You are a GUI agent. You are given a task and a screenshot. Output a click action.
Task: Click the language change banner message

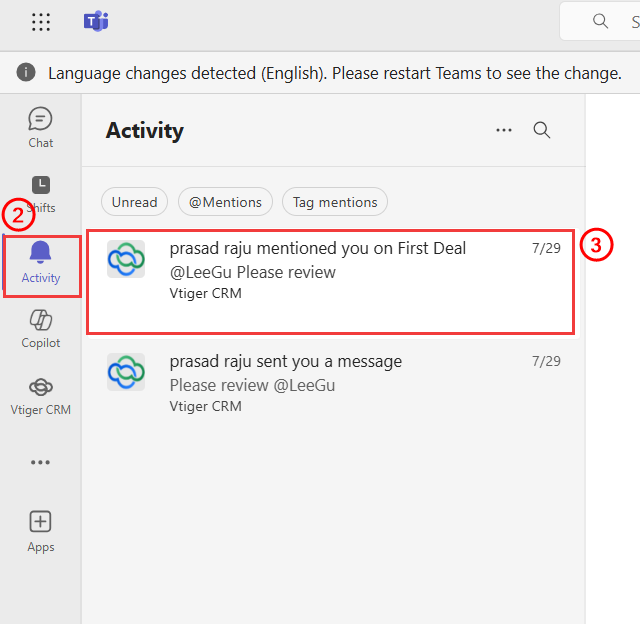pos(335,73)
